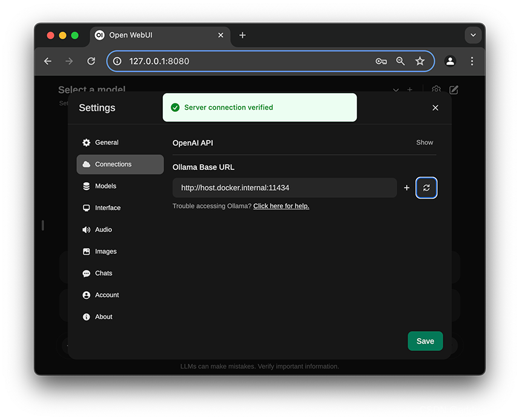Viewport: 519px width, 420px height.
Task: Add another Ollama URL with plus icon
Action: click(406, 188)
